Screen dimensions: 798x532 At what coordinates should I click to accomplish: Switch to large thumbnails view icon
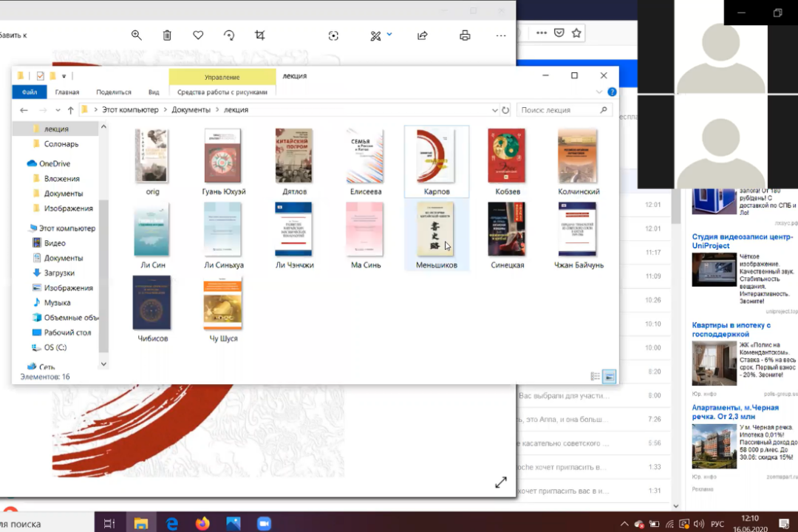click(x=609, y=377)
